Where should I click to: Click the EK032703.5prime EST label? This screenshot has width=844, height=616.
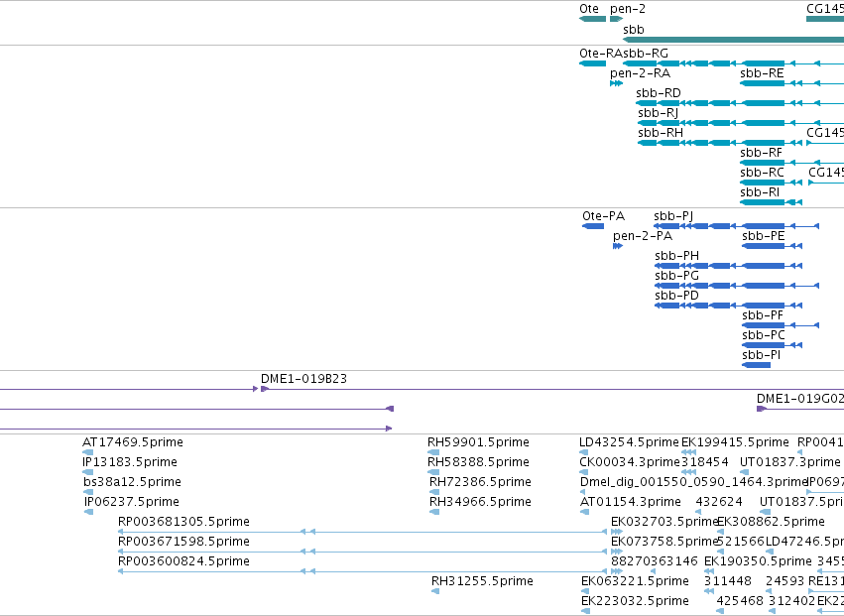665,522
